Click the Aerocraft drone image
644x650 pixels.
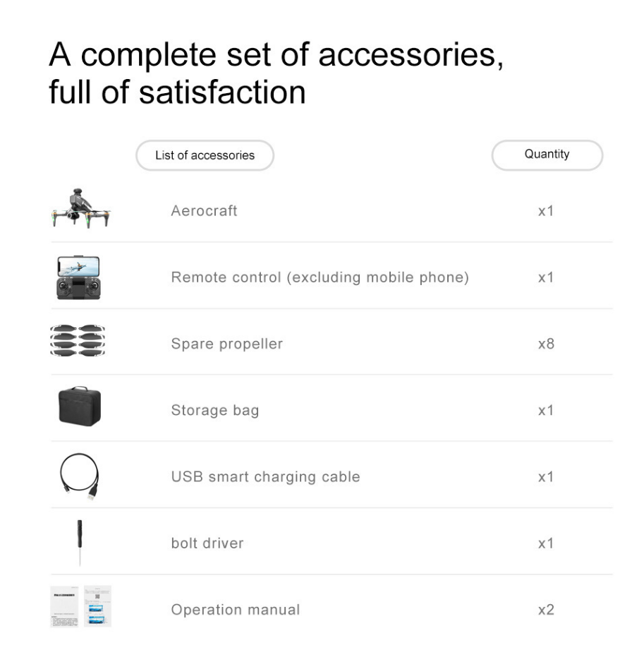81,208
